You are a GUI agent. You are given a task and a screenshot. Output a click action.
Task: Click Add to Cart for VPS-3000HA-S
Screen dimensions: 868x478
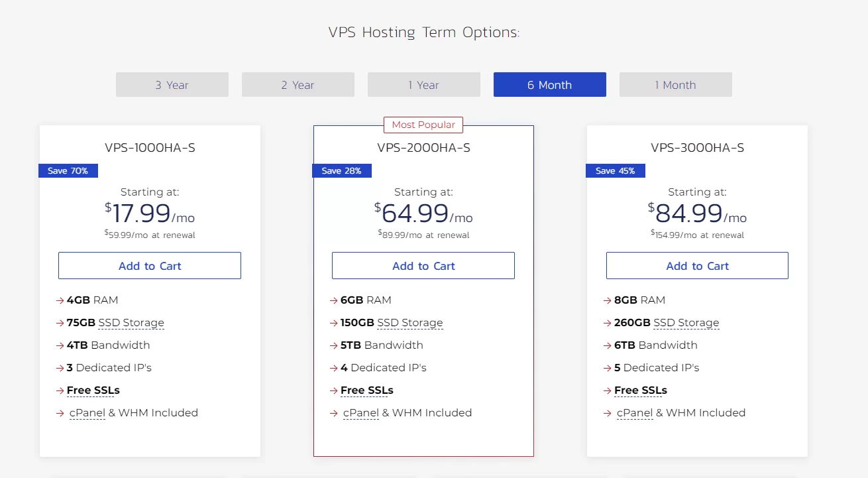(696, 265)
